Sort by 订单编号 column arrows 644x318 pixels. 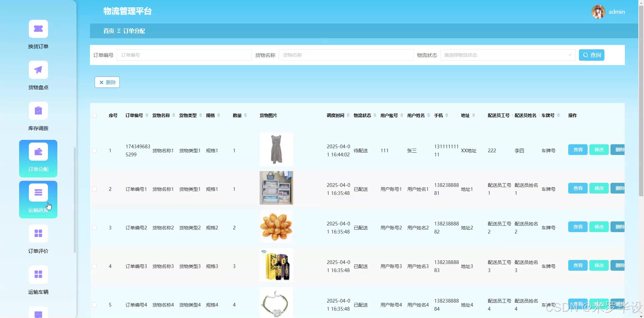[147, 115]
